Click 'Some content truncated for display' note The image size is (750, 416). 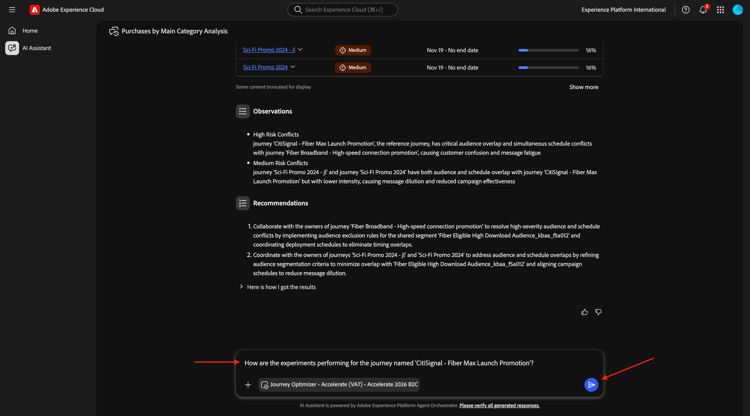[273, 87]
